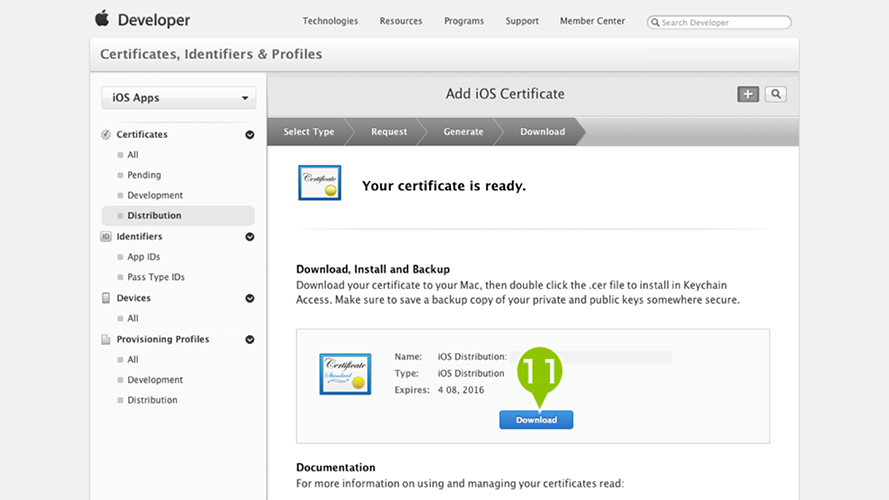The height and width of the screenshot is (500, 889).
Task: Select the Select Type step
Action: pos(309,132)
